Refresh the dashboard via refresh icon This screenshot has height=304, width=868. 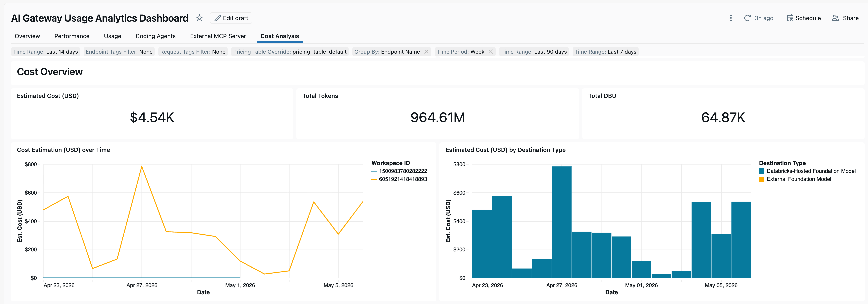click(747, 18)
